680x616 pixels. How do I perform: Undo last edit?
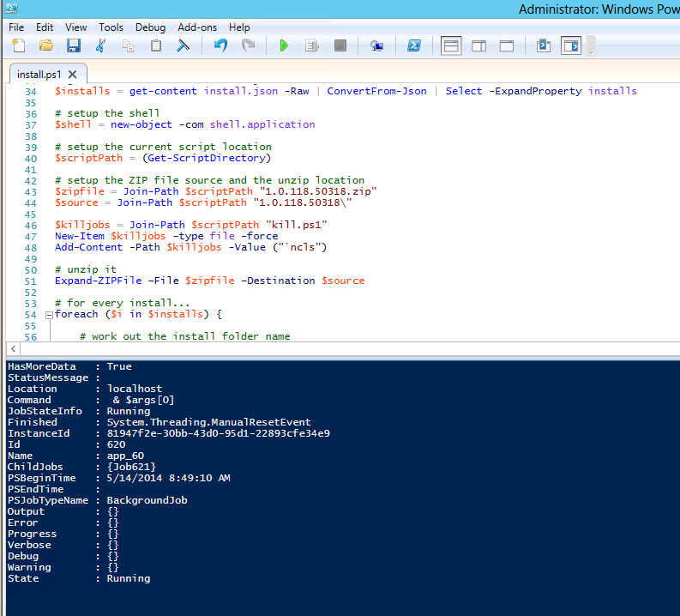click(x=220, y=45)
